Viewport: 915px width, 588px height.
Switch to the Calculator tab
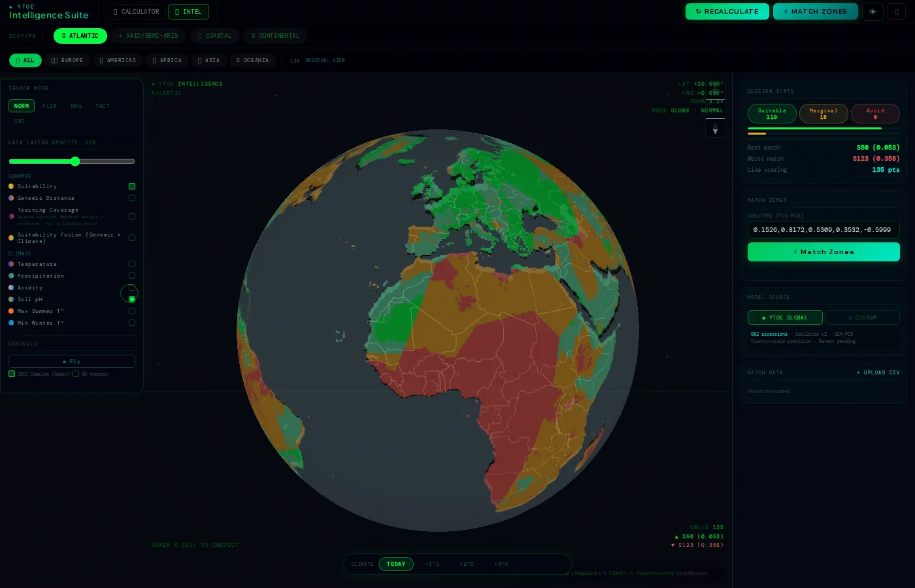pyautogui.click(x=136, y=12)
